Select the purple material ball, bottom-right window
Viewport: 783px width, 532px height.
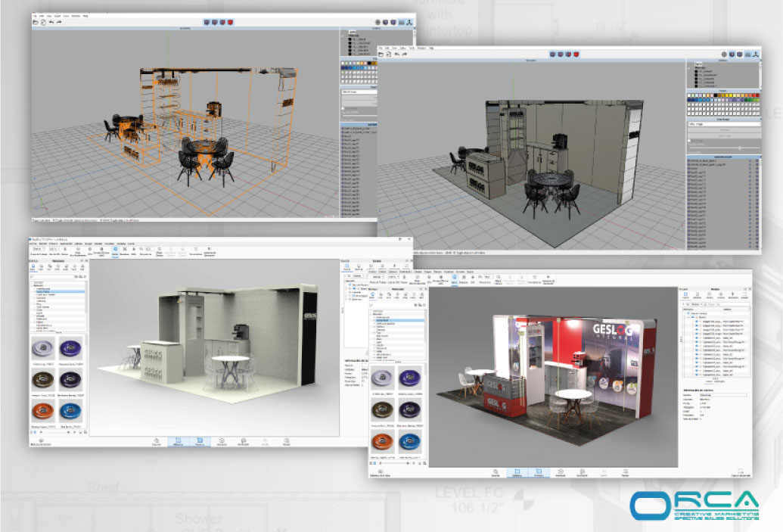point(410,378)
